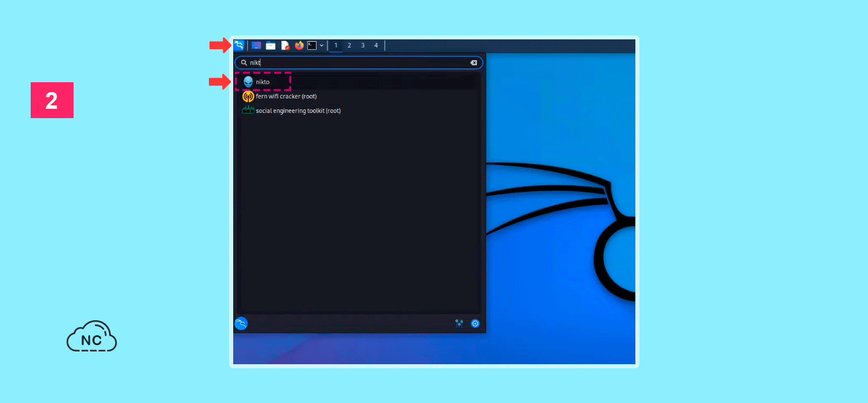Click the magnifier icon in search box
Image resolution: width=868 pixels, height=403 pixels.
tap(244, 63)
